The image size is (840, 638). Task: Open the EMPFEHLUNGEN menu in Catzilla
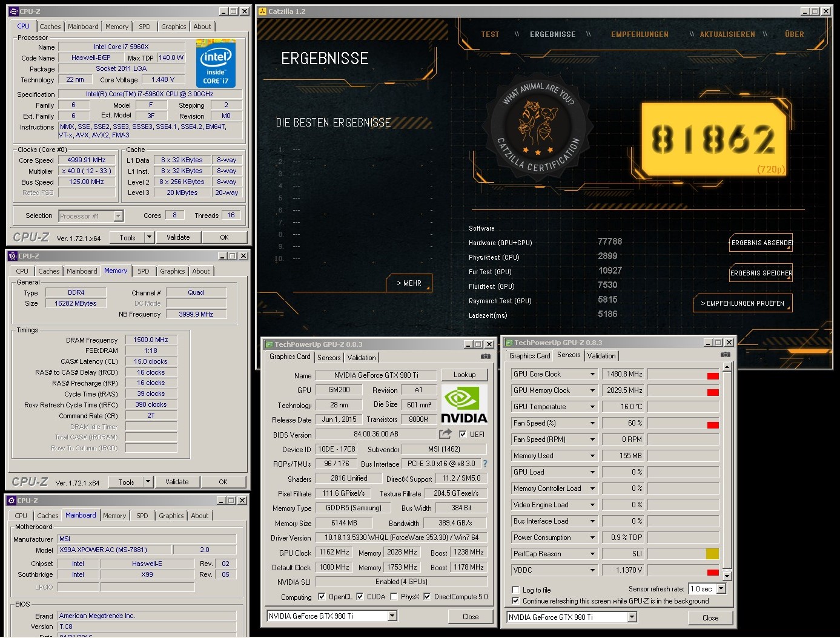coord(640,35)
